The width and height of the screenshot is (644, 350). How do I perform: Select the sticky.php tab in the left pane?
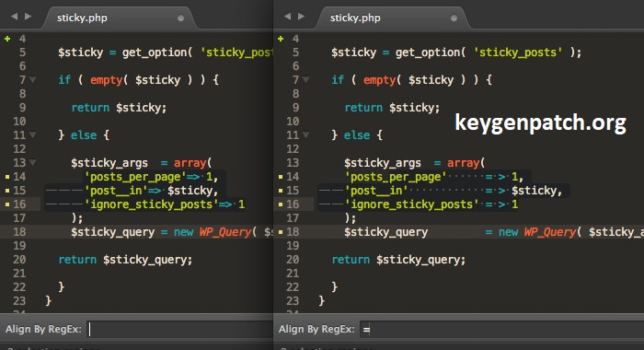[119, 17]
